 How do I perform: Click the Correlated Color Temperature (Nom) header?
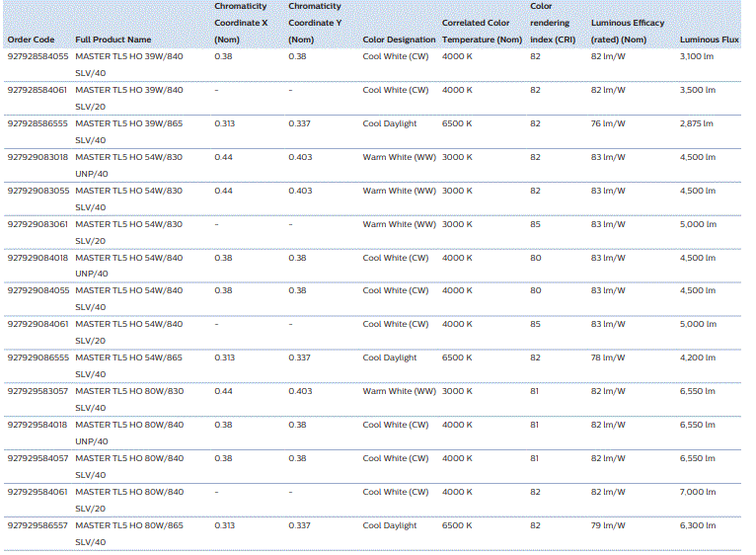pyautogui.click(x=482, y=31)
